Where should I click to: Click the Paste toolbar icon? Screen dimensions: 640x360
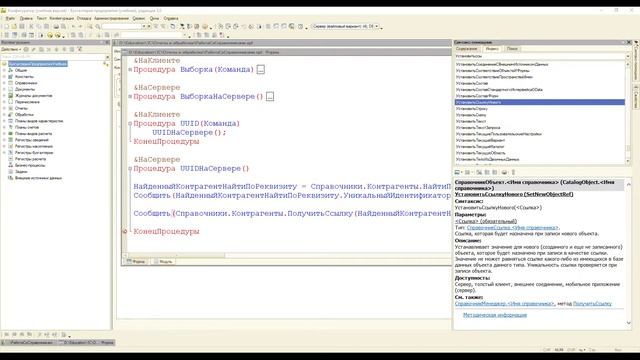click(46, 27)
